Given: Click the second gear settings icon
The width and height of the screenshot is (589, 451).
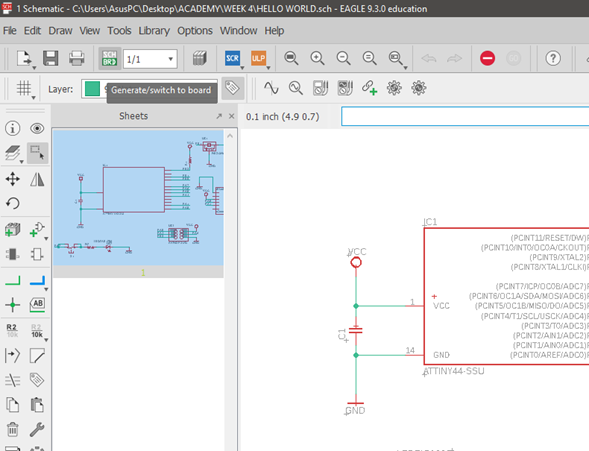Looking at the screenshot, I should (x=418, y=88).
